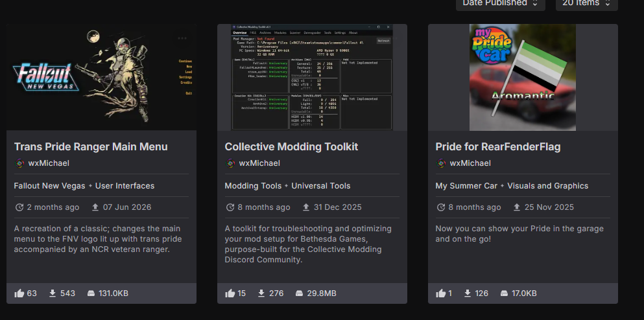This screenshot has width=644, height=320.
Task: Click wxMichael avatar on Collective Modding Toolkit card
Action: (230, 163)
